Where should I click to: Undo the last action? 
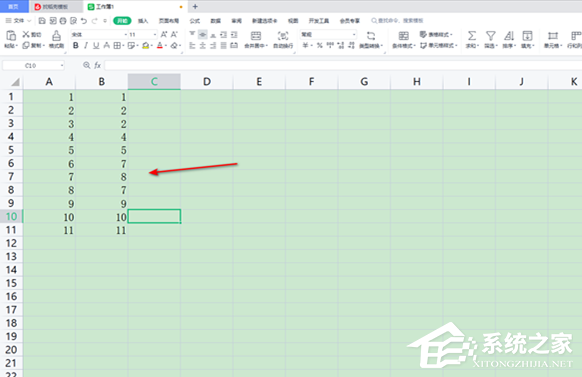tap(84, 21)
